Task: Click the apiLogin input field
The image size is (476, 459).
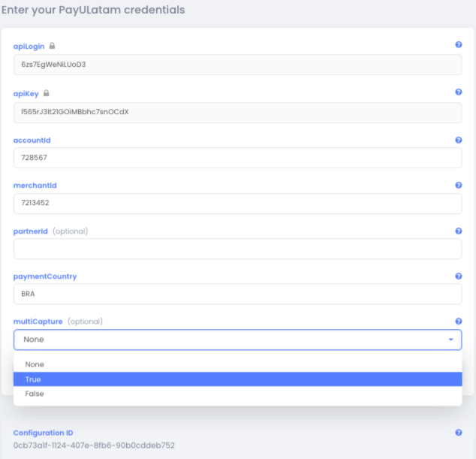Action: [x=237, y=65]
